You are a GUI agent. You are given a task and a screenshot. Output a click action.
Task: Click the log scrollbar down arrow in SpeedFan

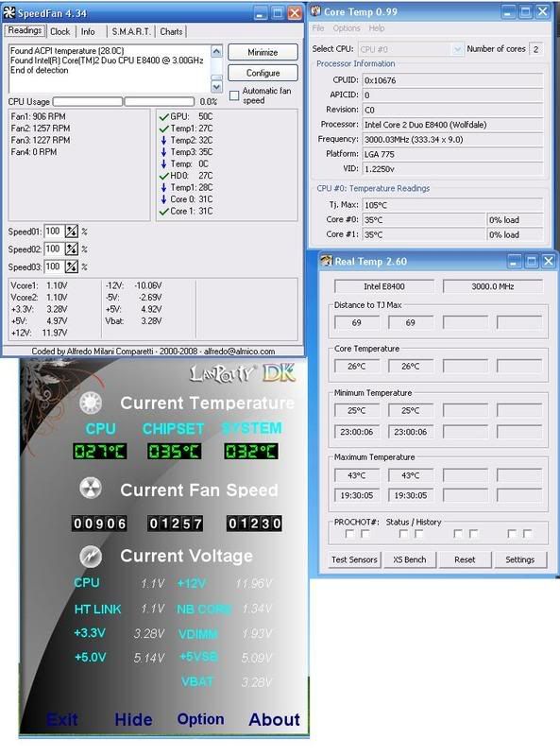pyautogui.click(x=217, y=86)
